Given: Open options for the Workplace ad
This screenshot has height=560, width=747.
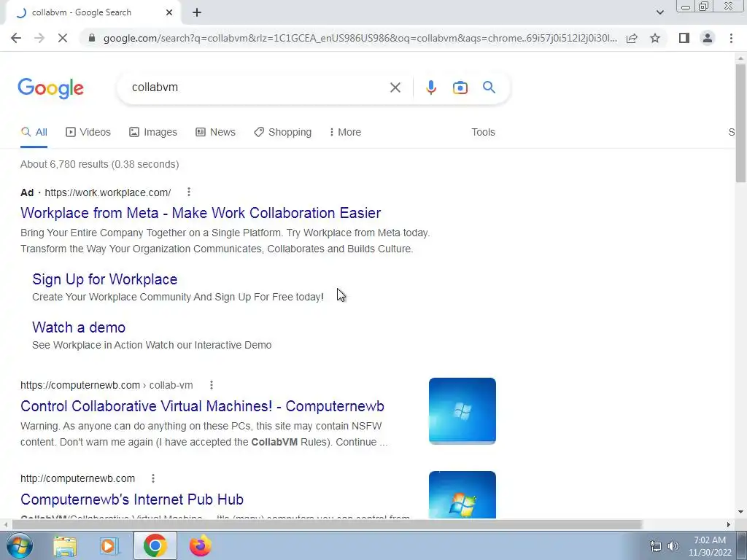Looking at the screenshot, I should coord(189,192).
